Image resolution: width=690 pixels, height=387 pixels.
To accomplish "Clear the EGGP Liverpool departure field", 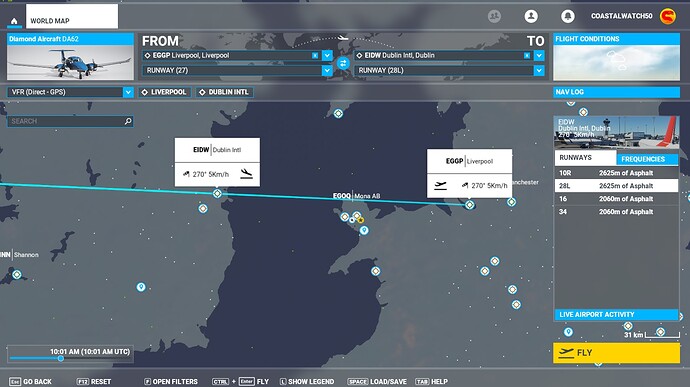I will (315, 55).
